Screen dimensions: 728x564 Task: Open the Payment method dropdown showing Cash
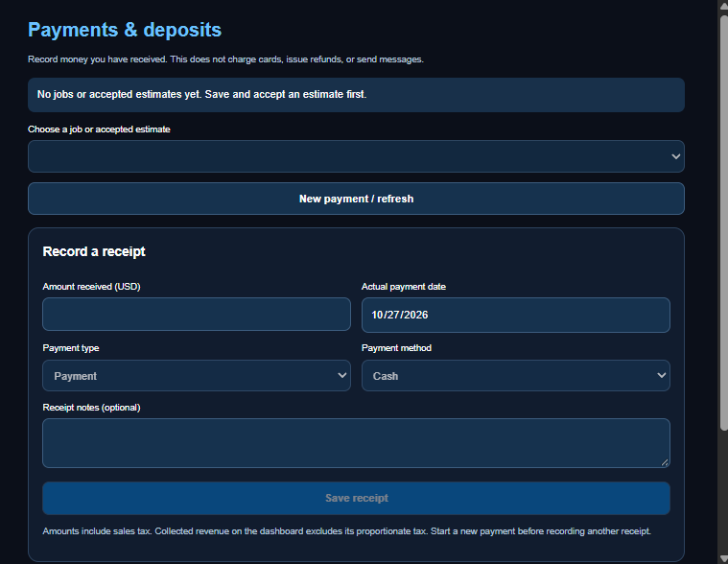click(x=516, y=376)
